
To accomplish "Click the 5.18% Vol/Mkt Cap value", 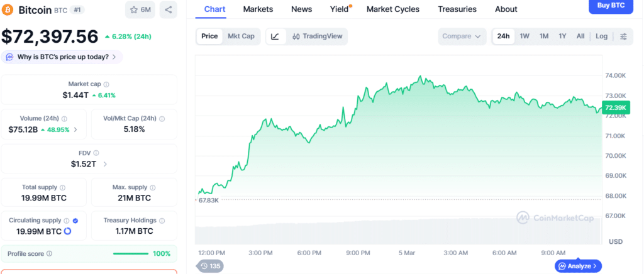I will (x=135, y=129).
